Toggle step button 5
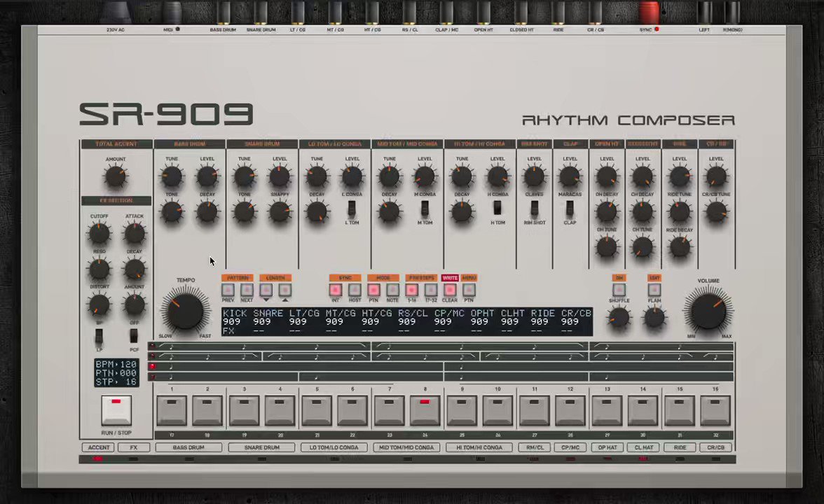Image resolution: width=824 pixels, height=504 pixels. (317, 410)
